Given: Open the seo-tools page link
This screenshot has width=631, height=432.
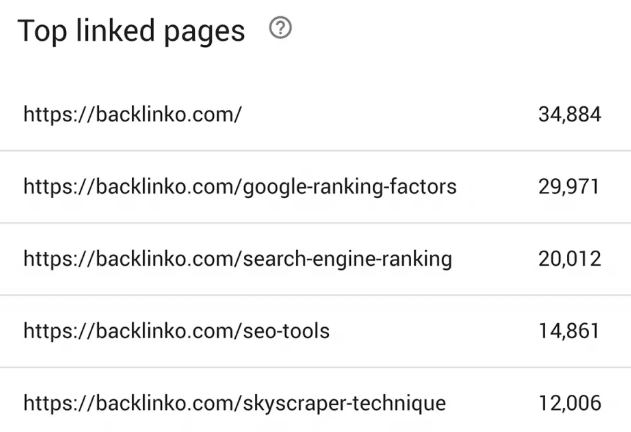Looking at the screenshot, I should pyautogui.click(x=176, y=331).
